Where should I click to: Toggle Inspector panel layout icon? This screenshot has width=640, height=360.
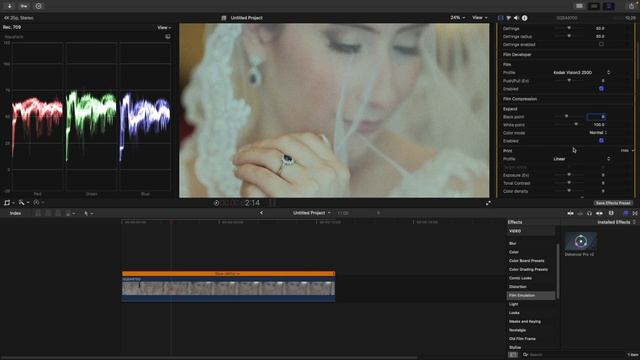(609, 6)
